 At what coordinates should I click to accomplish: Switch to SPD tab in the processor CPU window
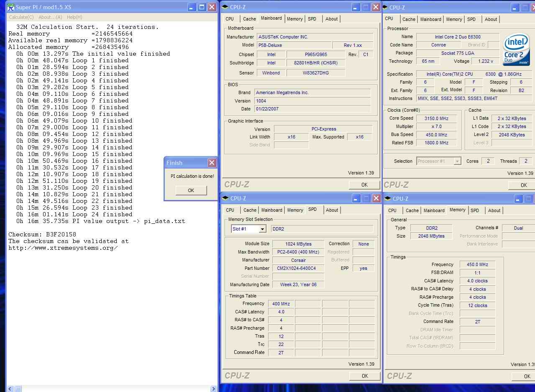[471, 19]
